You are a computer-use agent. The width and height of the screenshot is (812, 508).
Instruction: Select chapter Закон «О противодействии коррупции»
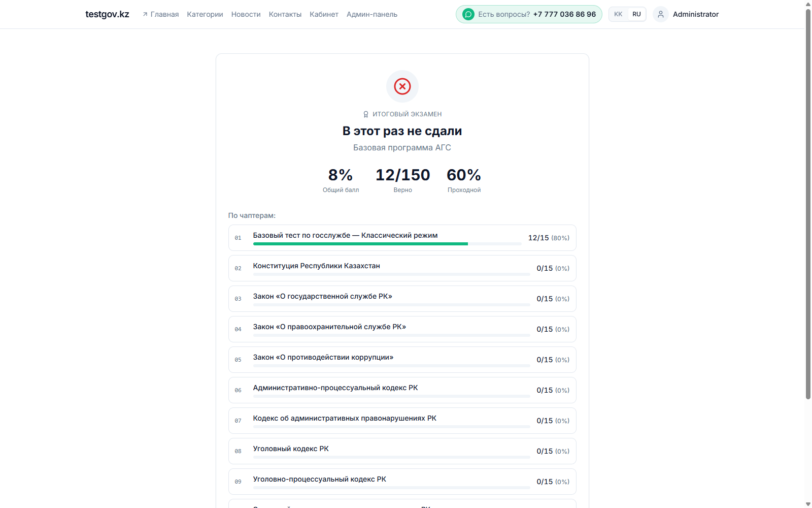click(402, 360)
